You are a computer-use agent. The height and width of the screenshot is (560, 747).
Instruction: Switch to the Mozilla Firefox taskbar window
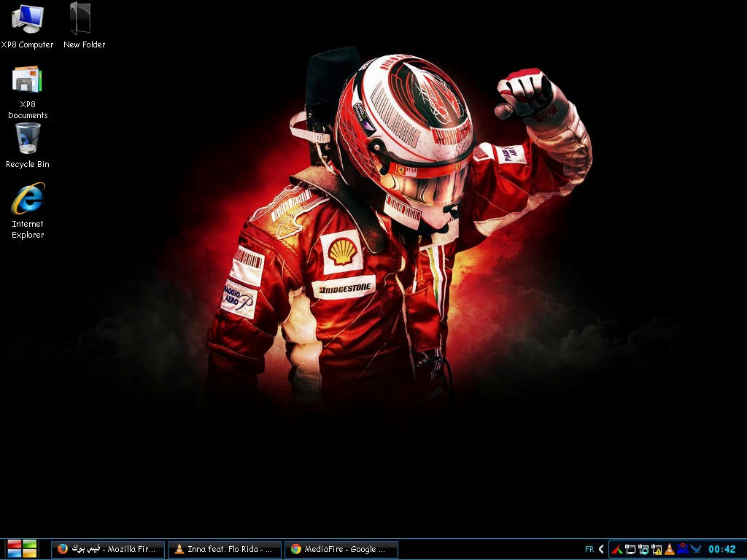pos(108,549)
